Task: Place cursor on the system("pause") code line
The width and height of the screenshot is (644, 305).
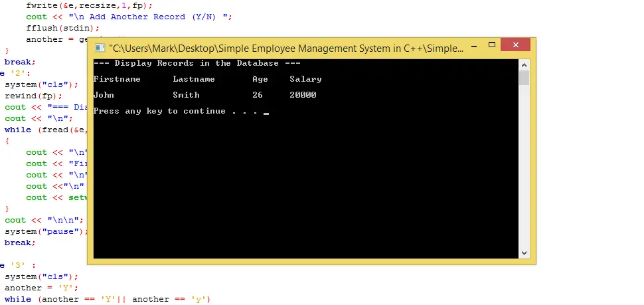Action: 46,231
